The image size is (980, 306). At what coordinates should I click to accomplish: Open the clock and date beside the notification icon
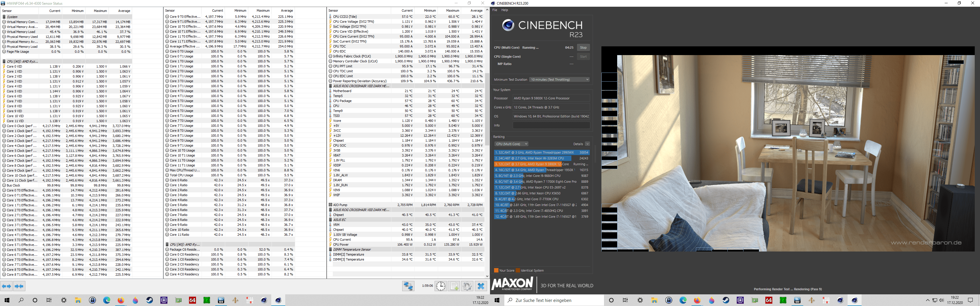coord(955,300)
